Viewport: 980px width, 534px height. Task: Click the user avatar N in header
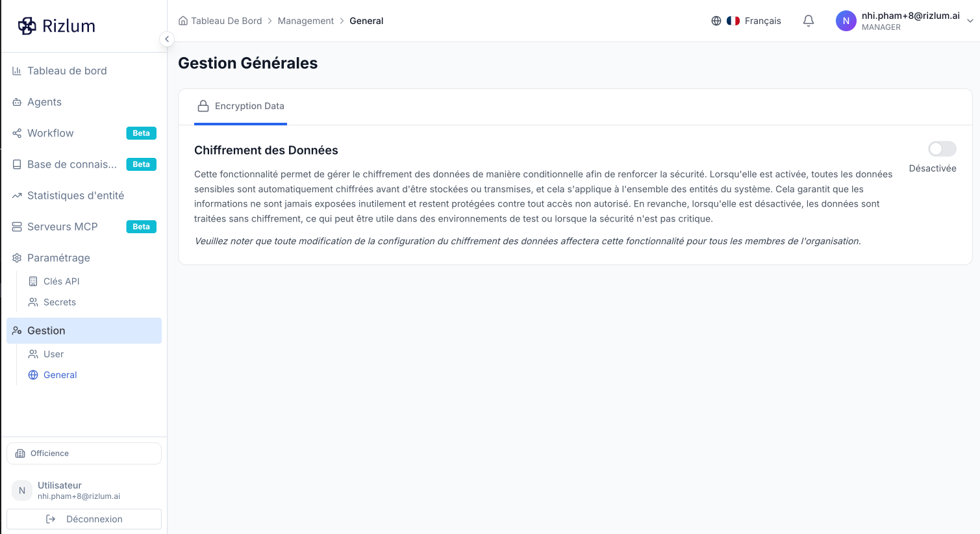tap(846, 21)
